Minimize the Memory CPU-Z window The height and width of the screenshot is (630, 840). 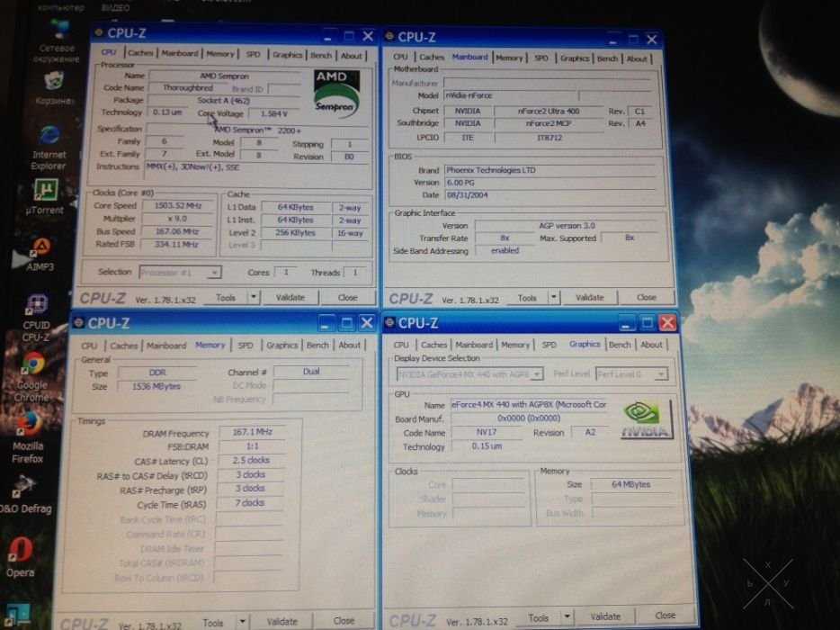(x=326, y=323)
